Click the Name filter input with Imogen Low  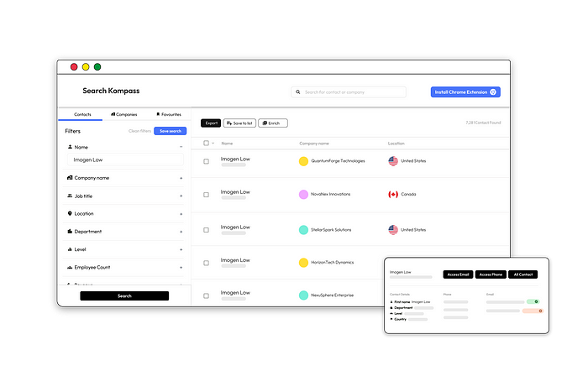click(125, 159)
